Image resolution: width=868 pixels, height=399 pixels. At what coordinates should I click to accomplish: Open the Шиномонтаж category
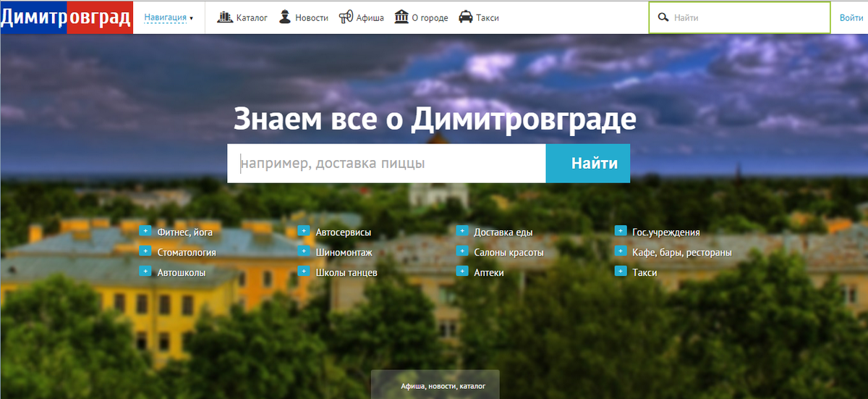click(x=344, y=253)
